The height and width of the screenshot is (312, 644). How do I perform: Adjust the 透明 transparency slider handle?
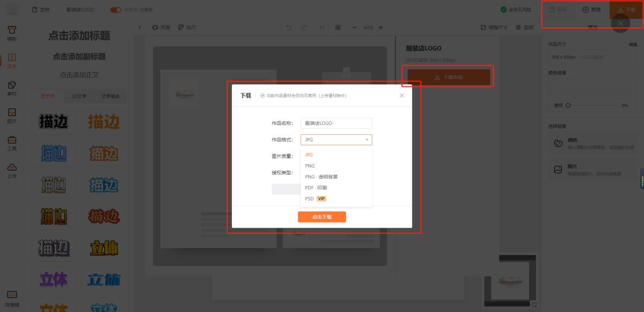(568, 106)
